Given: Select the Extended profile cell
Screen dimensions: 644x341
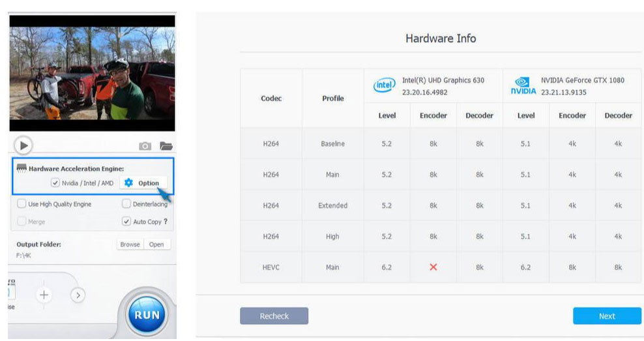Looking at the screenshot, I should (332, 205).
